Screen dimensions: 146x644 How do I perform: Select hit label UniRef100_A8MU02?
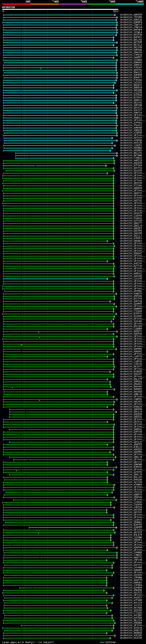click(131, 273)
